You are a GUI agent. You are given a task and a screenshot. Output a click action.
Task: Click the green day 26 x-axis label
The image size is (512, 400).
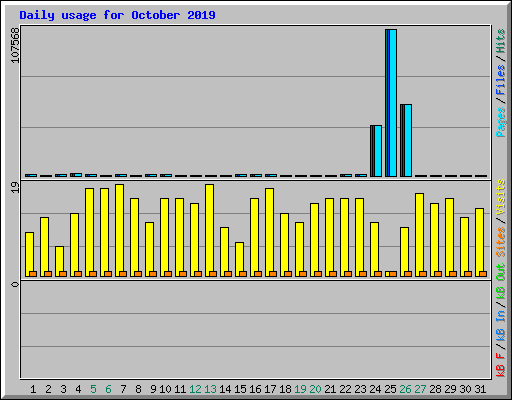click(x=405, y=389)
